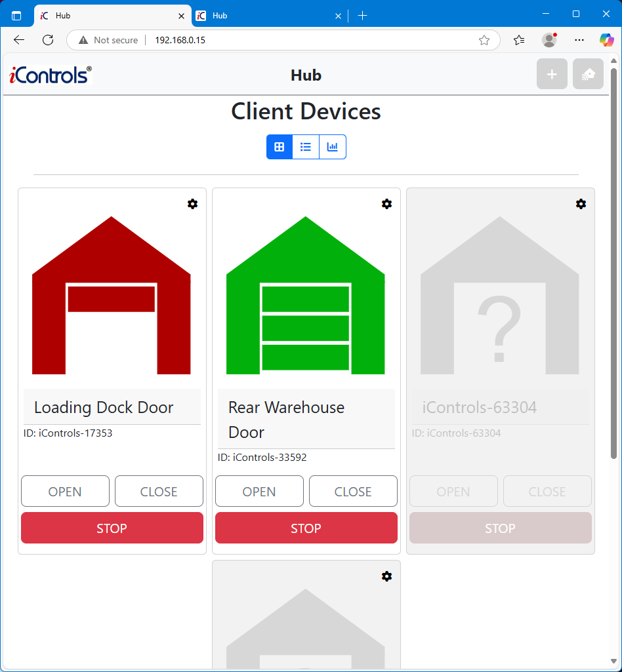Open settings gear for Loading Dock Door
622x672 pixels.
(192, 204)
